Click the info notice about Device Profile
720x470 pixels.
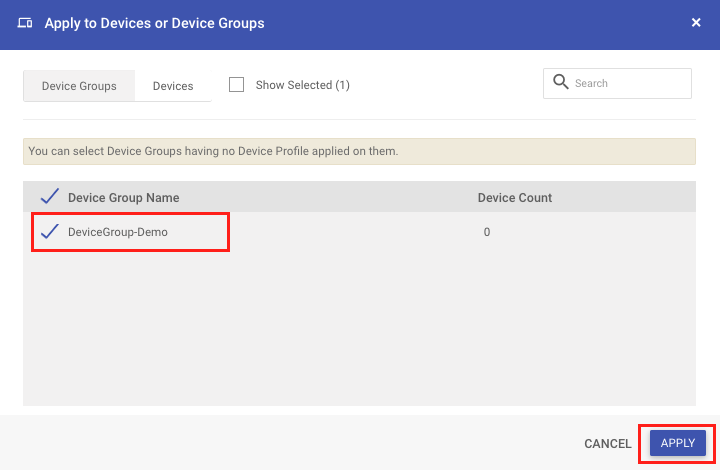(x=360, y=151)
